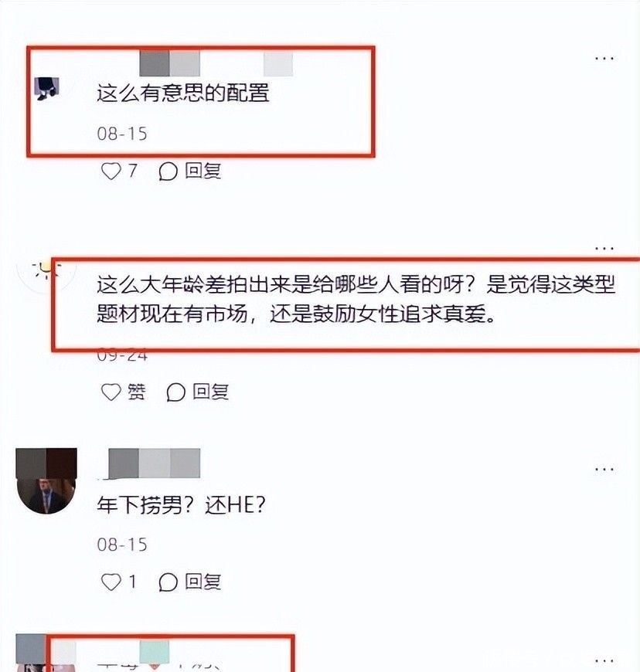Open avatar of the '年下捞男' commenter

tap(46, 481)
